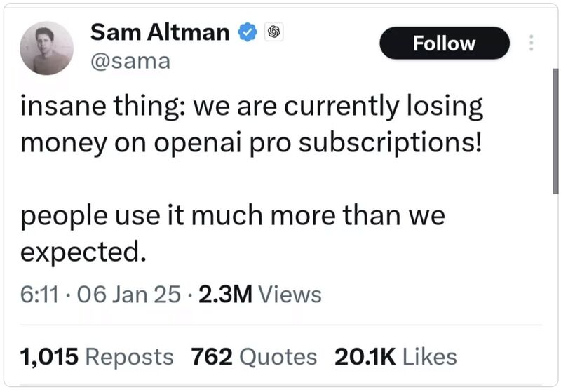Click the divider line above the Reposts count

coord(280,325)
